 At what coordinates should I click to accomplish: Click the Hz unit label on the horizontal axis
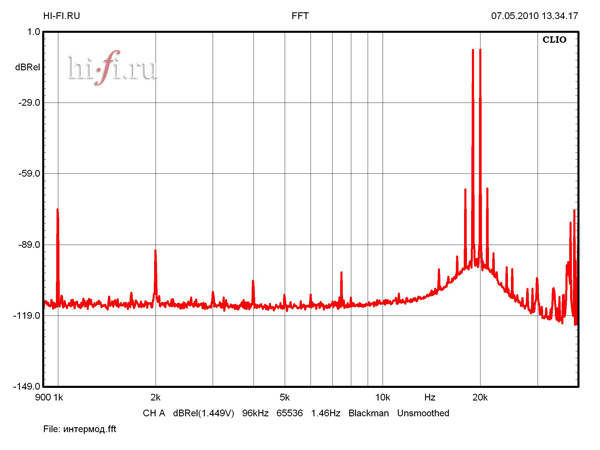[x=430, y=398]
